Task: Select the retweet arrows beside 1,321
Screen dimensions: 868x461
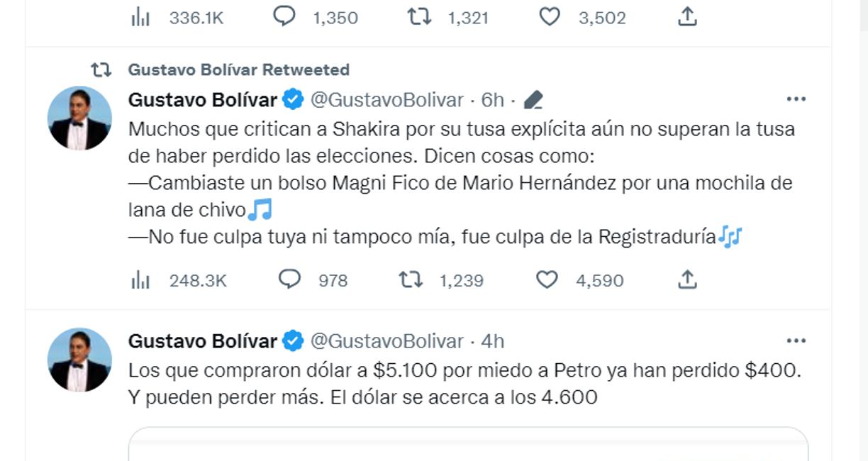Action: [x=418, y=14]
